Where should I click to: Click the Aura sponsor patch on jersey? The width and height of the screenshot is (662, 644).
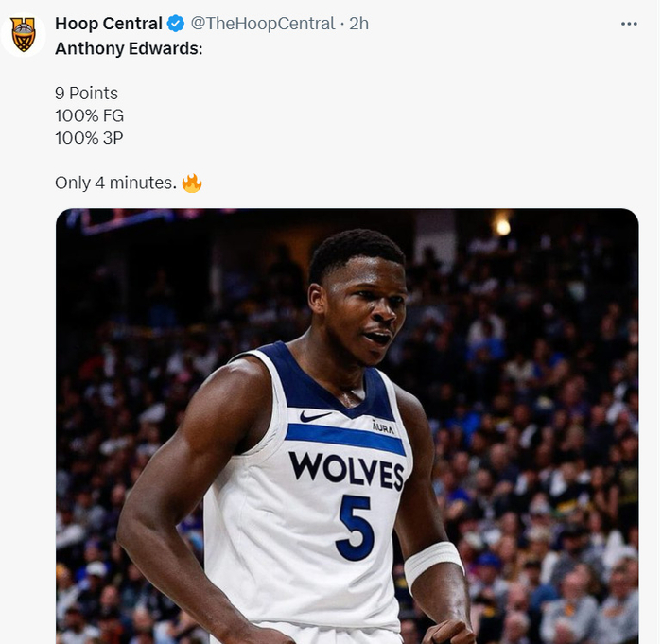[383, 426]
